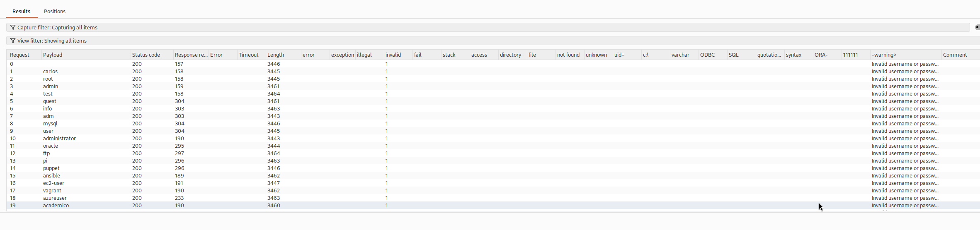The image size is (980, 230).
Task: Select the vagrant payload row
Action: 493,190
